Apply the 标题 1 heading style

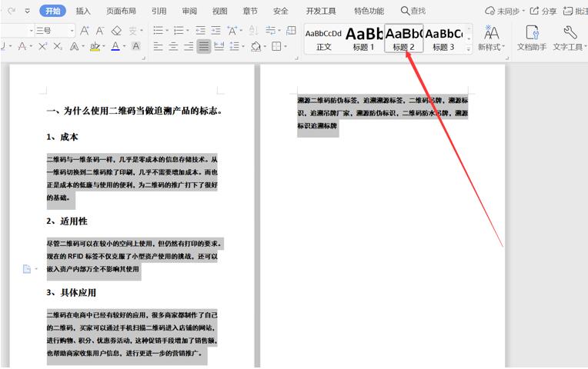coord(364,38)
